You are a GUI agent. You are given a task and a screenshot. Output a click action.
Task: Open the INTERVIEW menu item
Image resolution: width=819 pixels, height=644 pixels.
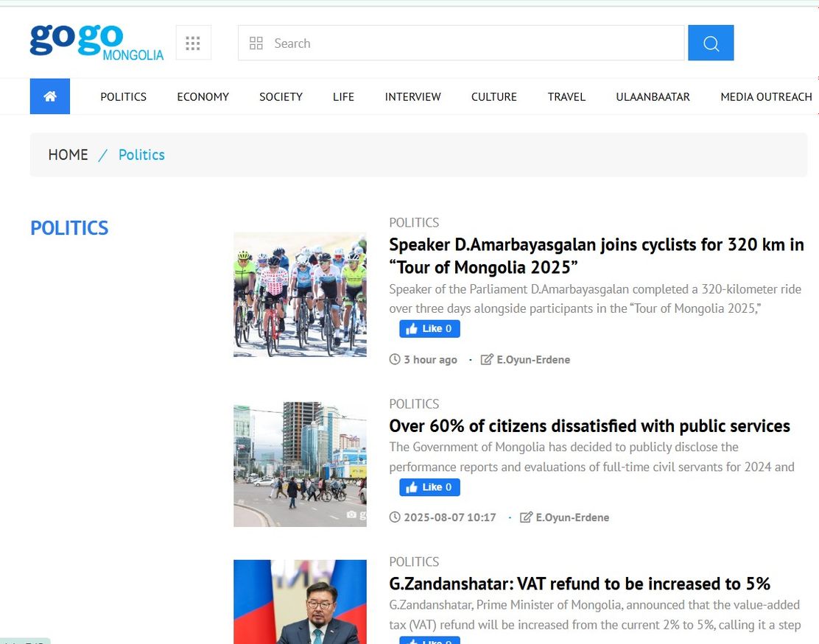pos(412,96)
